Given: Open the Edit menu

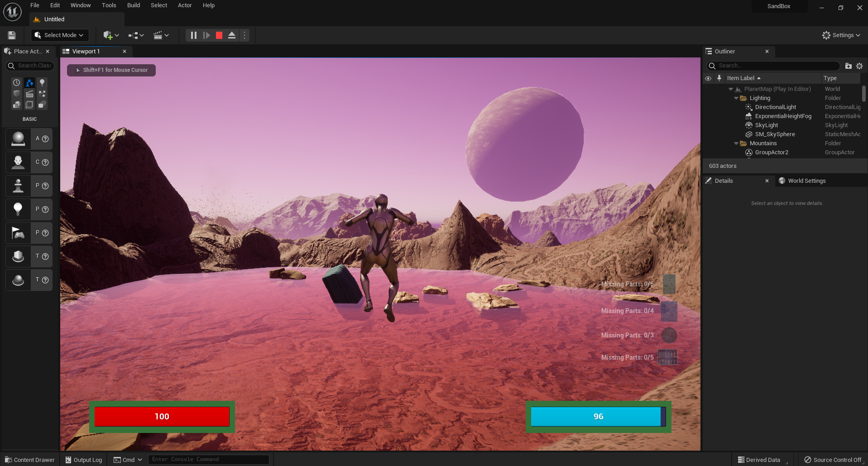Looking at the screenshot, I should (55, 5).
